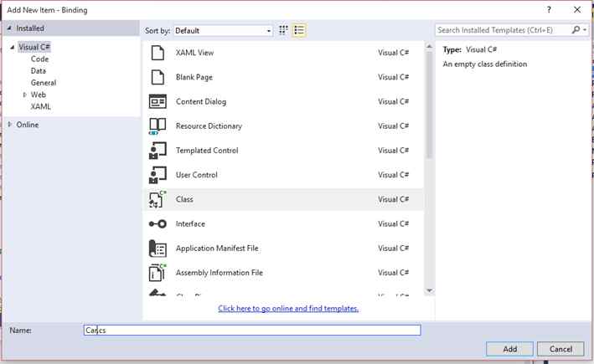Switch to list view of templates

(x=299, y=30)
